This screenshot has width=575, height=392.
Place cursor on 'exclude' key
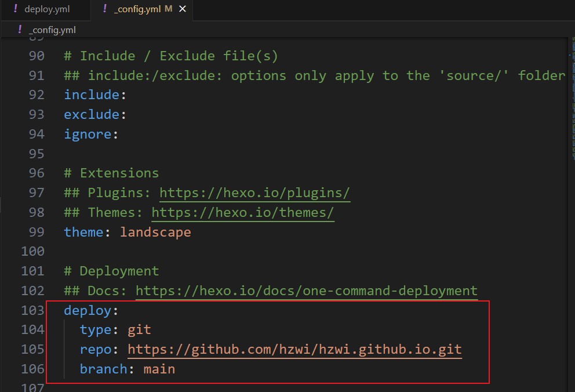pyautogui.click(x=92, y=115)
